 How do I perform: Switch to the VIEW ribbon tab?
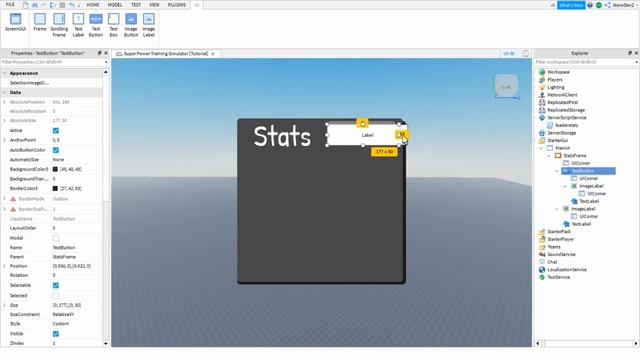coord(154,5)
